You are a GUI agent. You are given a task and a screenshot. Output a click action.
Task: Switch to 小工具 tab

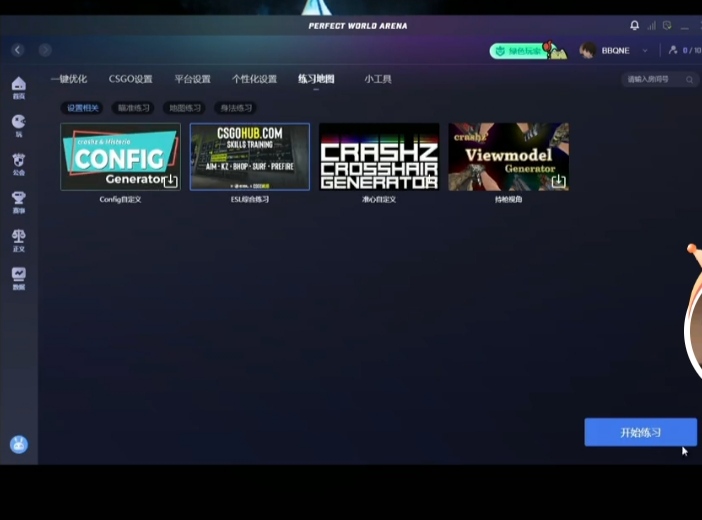pyautogui.click(x=378, y=79)
